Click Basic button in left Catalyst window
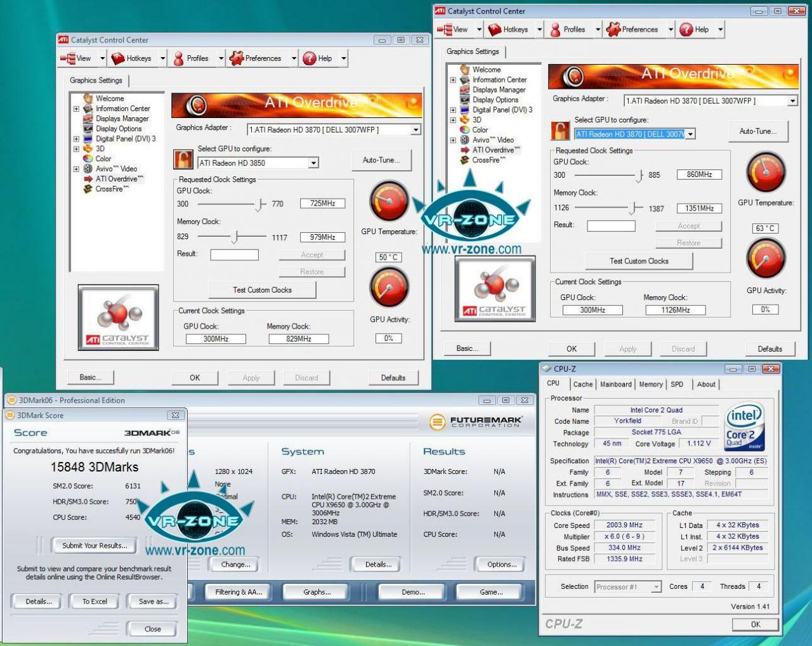The image size is (812, 646). click(90, 378)
